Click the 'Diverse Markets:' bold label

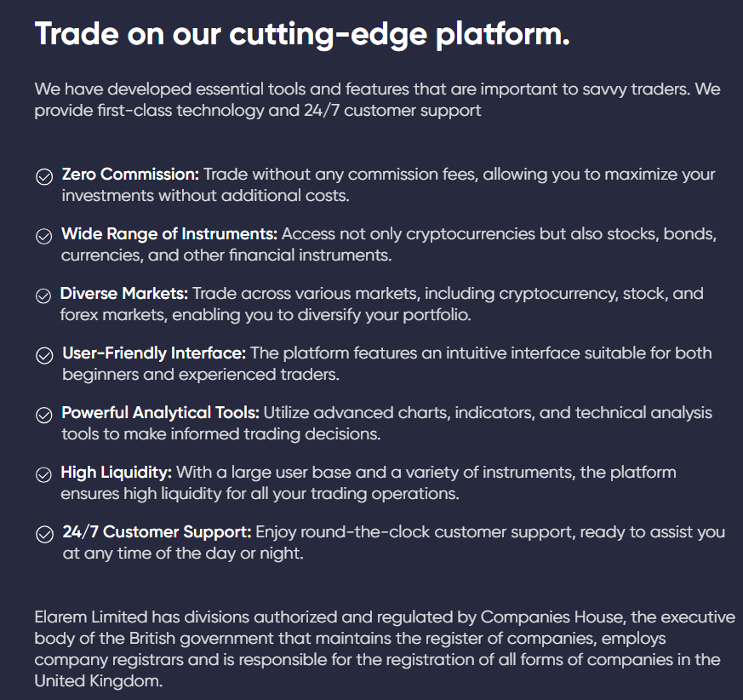point(124,294)
